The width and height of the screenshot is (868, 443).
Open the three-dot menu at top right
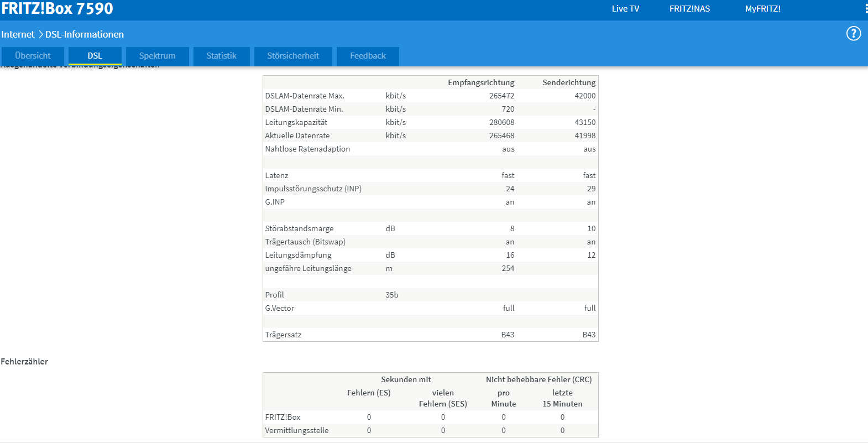866,9
